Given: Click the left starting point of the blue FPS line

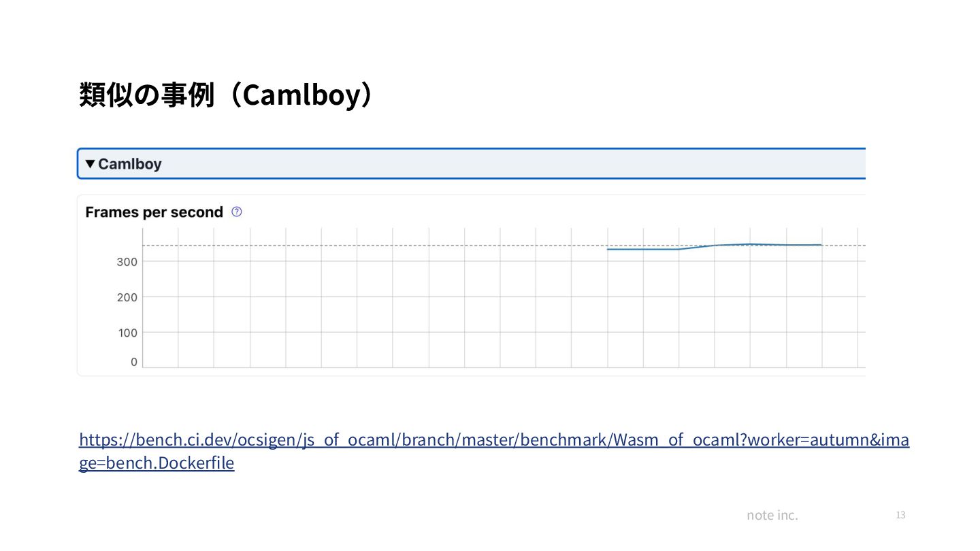Looking at the screenshot, I should (x=608, y=249).
